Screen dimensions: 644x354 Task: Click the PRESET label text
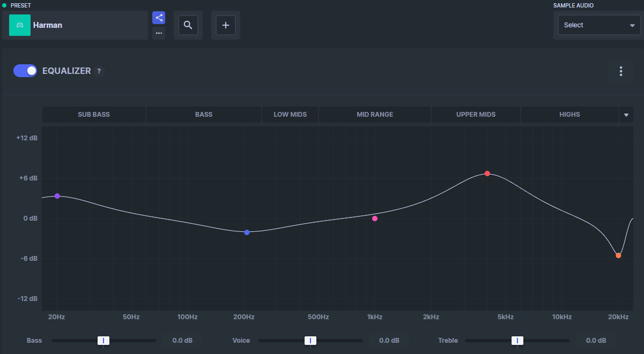pos(21,5)
